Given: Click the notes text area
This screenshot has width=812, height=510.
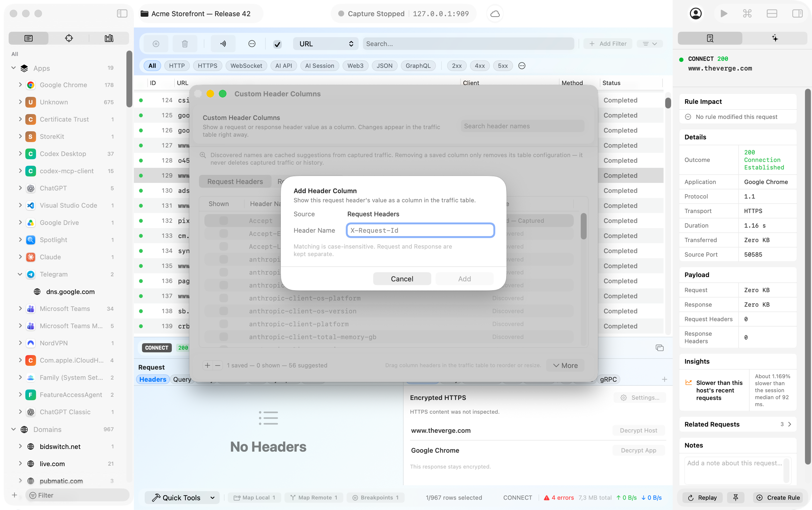Looking at the screenshot, I should coord(737,470).
